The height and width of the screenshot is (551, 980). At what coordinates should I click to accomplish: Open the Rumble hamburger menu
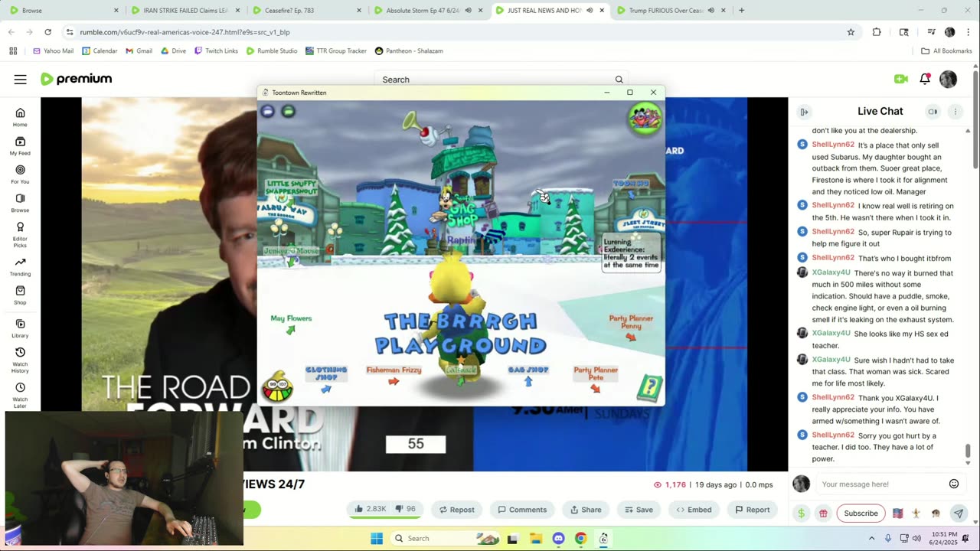[x=20, y=79]
